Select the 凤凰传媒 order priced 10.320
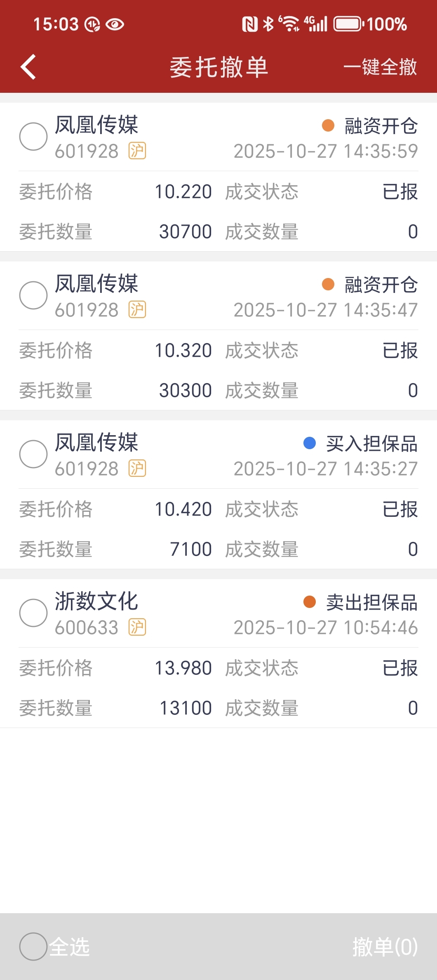The height and width of the screenshot is (980, 437). pos(33,295)
